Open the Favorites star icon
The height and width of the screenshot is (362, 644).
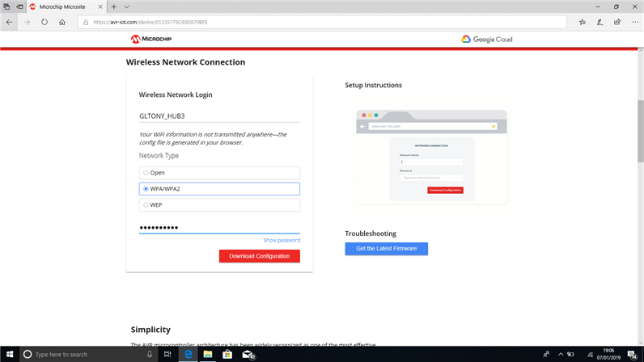coord(583,22)
